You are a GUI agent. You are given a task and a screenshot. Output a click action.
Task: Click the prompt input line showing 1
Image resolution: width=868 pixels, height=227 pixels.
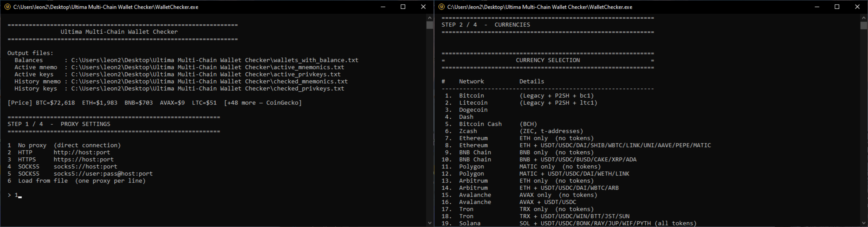tap(15, 195)
